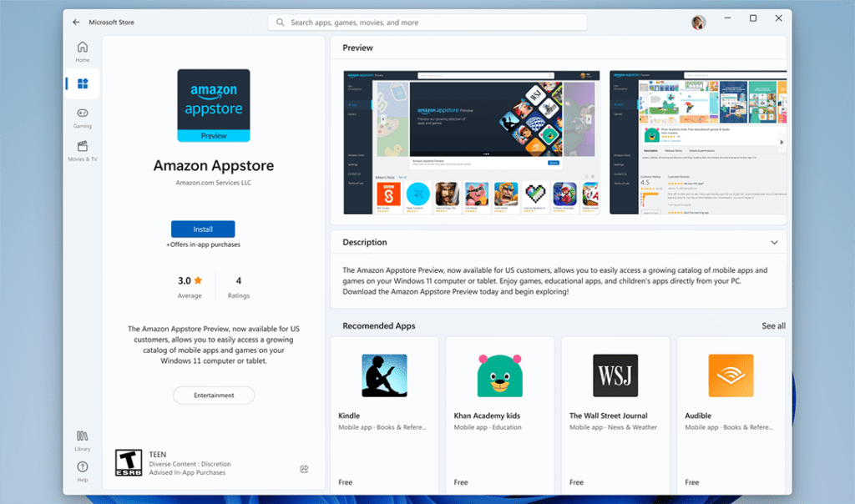
Task: Select the Apps icon in sidebar
Action: pos(83,83)
